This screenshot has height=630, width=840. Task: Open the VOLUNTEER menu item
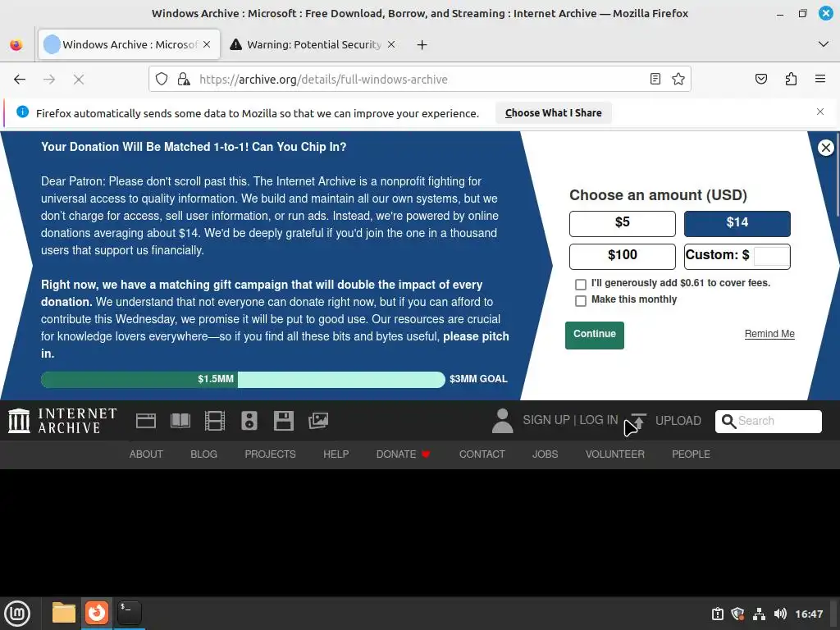tap(615, 454)
